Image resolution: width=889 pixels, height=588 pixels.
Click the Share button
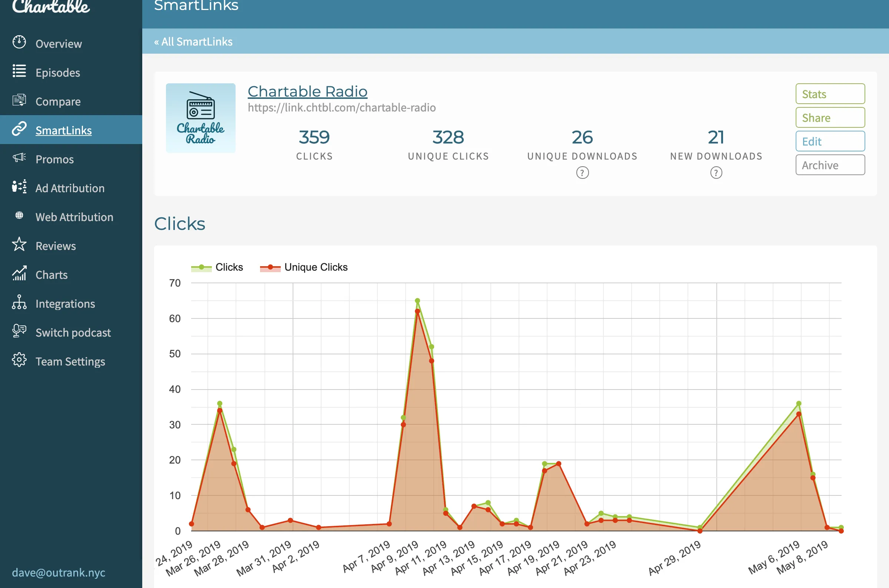pyautogui.click(x=830, y=118)
